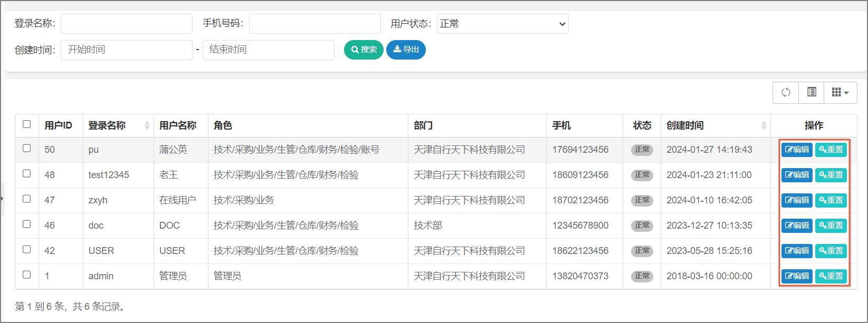
Task: Toggle table card view icon
Action: click(812, 92)
